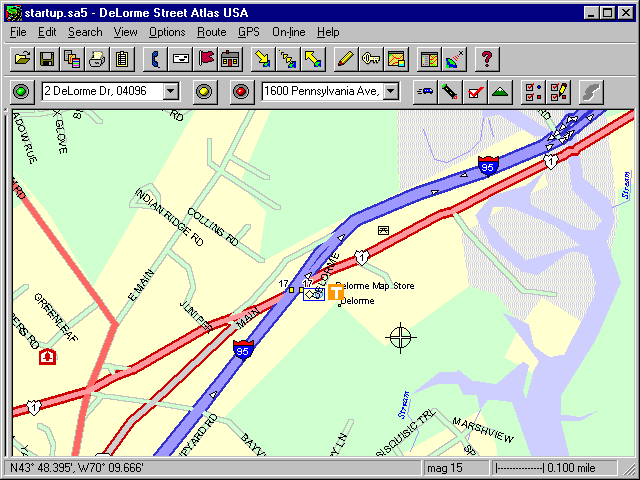The image size is (640, 480).
Task: Click the red hospital symbol on map
Action: [x=47, y=357]
